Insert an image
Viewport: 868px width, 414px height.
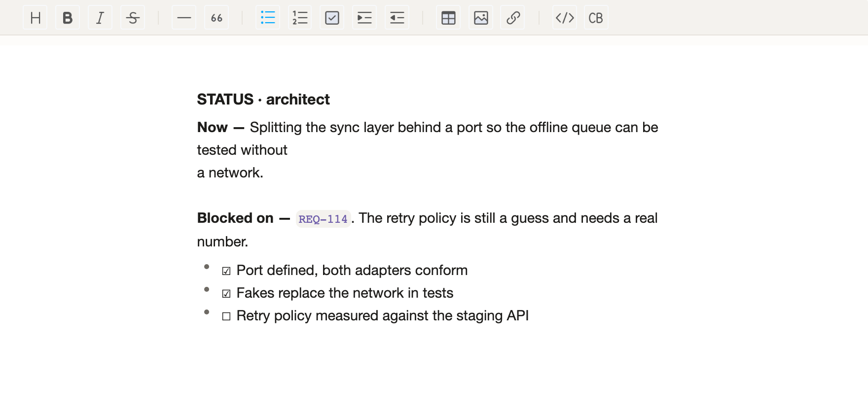tap(481, 18)
